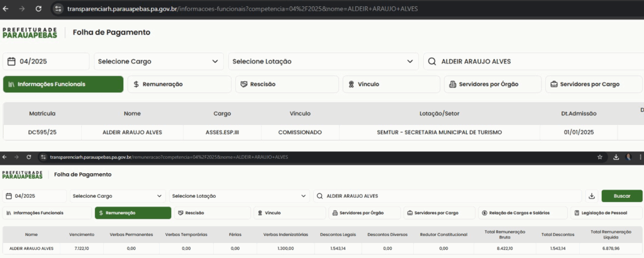Click the Lotação/Setor column header
Image resolution: width=644 pixels, height=258 pixels.
tap(440, 114)
